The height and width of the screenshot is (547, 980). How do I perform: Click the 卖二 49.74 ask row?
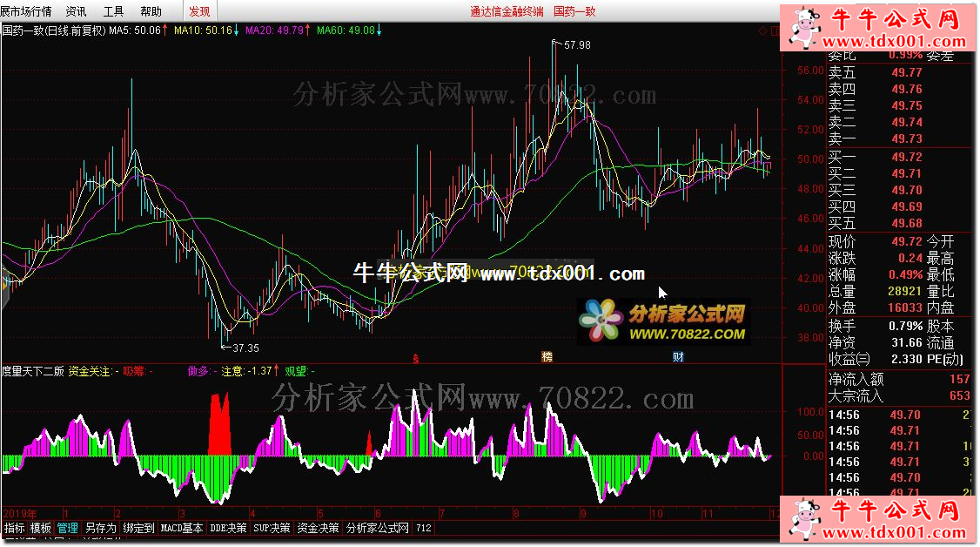pyautogui.click(x=875, y=122)
